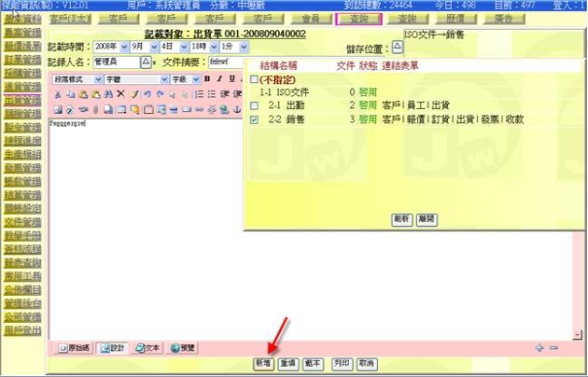The width and height of the screenshot is (588, 377).
Task: Click the save disk icon in editor
Action: click(58, 108)
